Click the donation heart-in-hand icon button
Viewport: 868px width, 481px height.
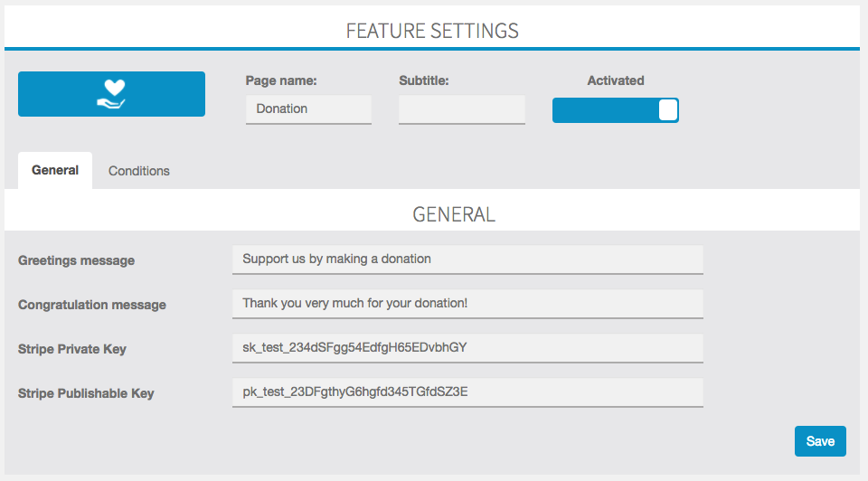point(111,94)
